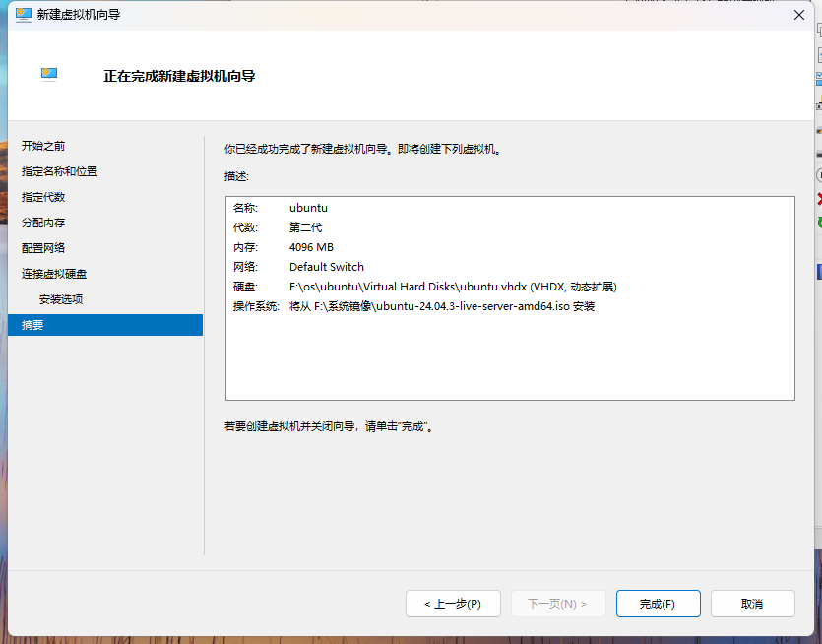822x644 pixels.
Task: Click the 完成(F) button to create the VM
Action: click(658, 604)
